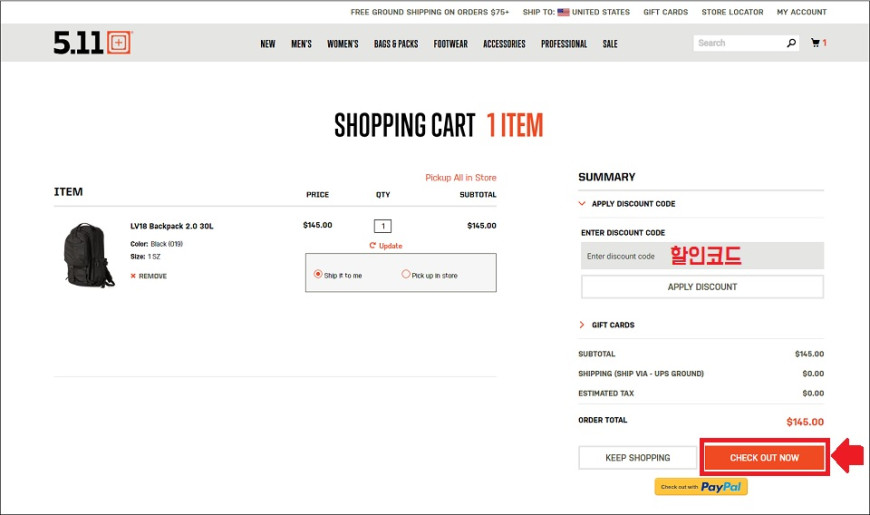
Task: Click the Gift Cards top link
Action: click(665, 12)
